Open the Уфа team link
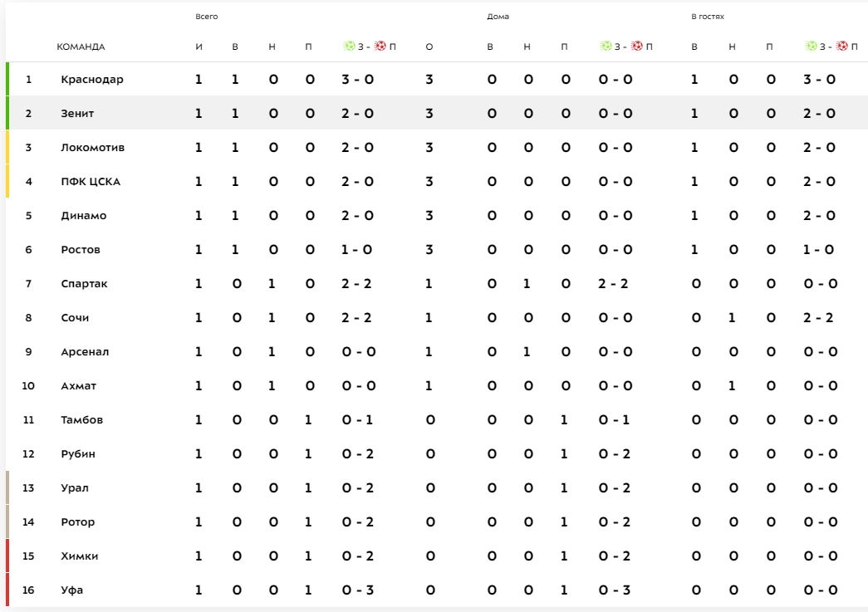Screen dimensions: 868x612 tap(71, 590)
